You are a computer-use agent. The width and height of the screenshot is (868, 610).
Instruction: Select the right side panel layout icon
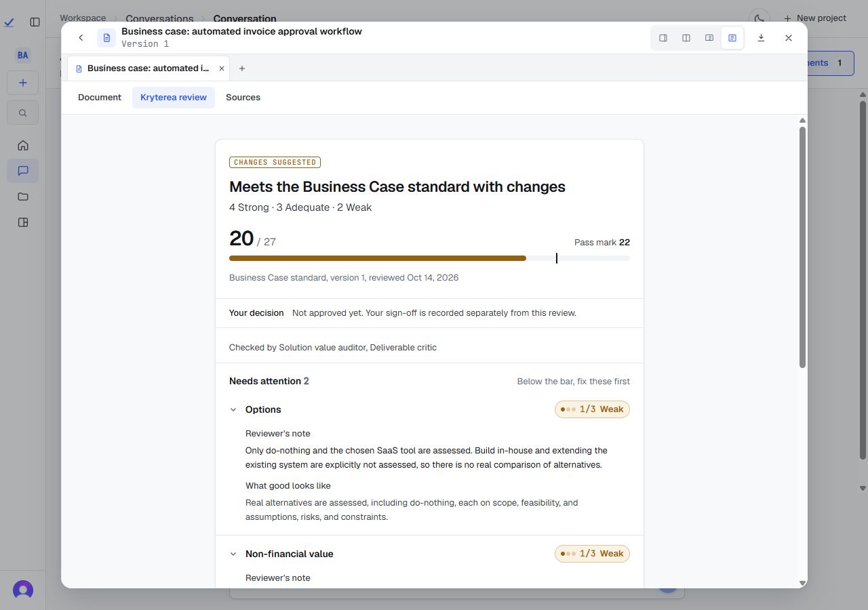pyautogui.click(x=663, y=38)
